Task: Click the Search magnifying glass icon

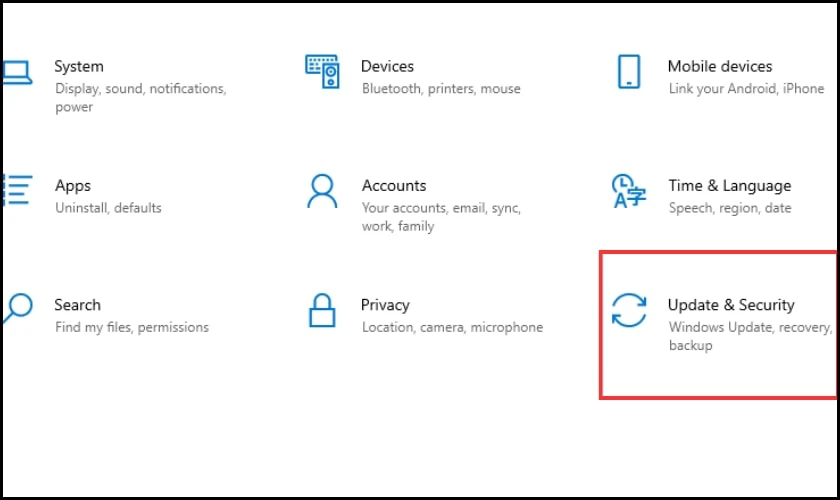Action: [18, 308]
